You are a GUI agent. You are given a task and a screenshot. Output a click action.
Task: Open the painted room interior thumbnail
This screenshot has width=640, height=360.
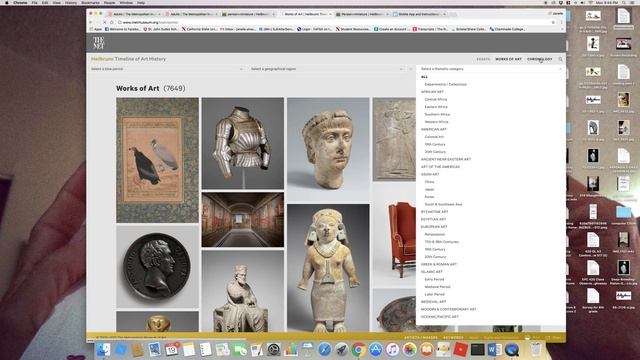pos(243,220)
